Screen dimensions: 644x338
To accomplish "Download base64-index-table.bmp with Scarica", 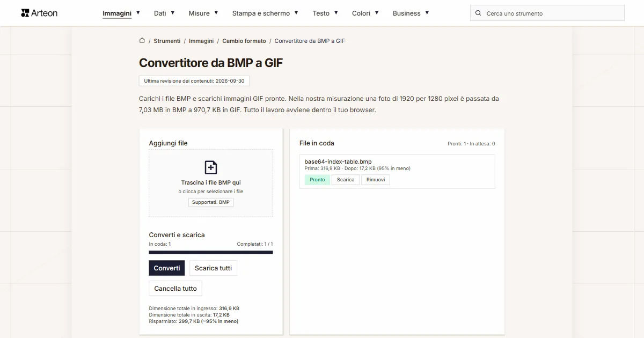I will click(346, 180).
